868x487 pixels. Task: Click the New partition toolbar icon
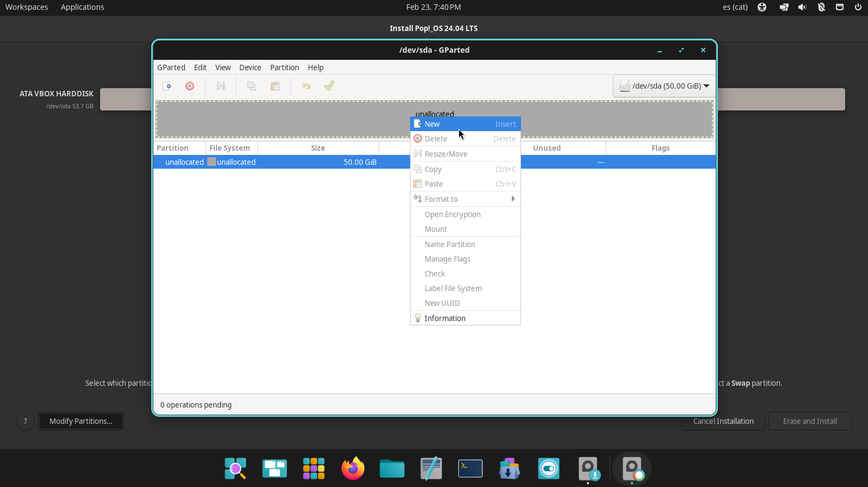click(x=167, y=86)
